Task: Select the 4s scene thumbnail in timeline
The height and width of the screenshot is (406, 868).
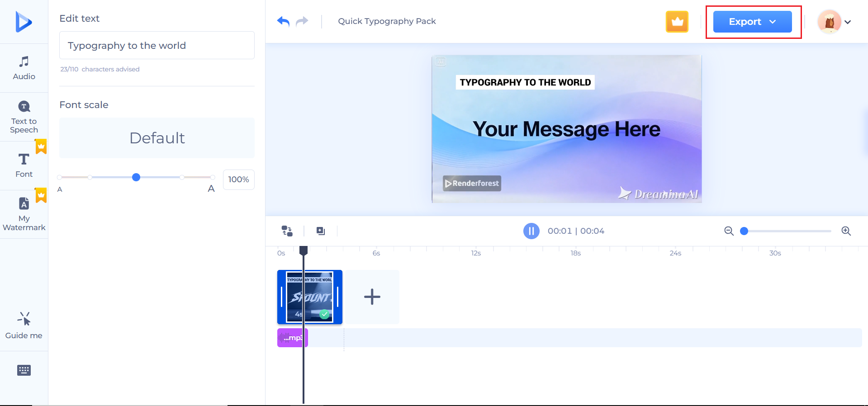Action: tap(310, 297)
